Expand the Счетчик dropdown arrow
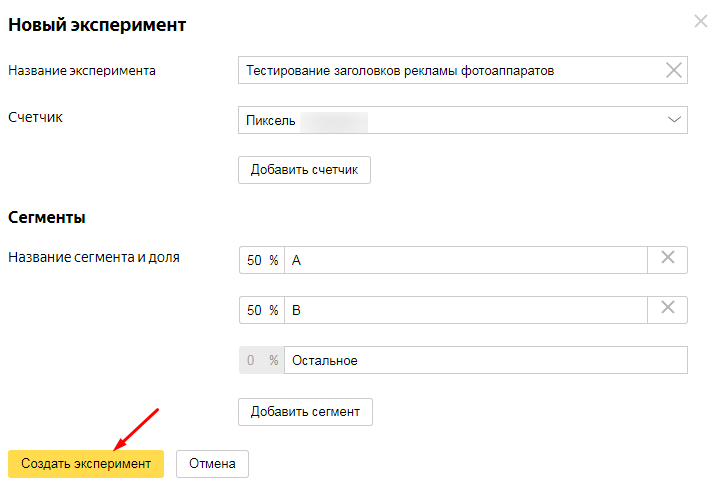The image size is (712, 493). (673, 120)
